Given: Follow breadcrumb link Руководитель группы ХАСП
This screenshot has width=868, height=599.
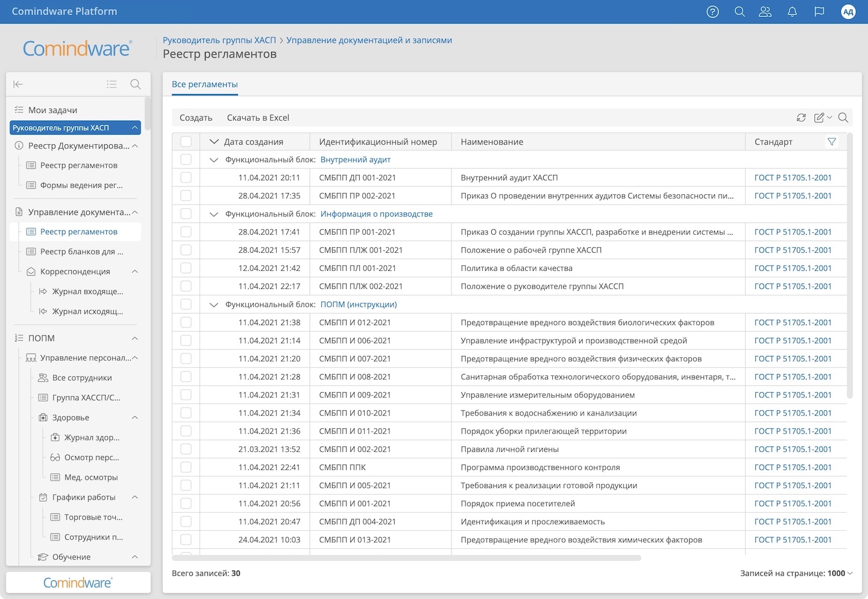Looking at the screenshot, I should (x=219, y=40).
